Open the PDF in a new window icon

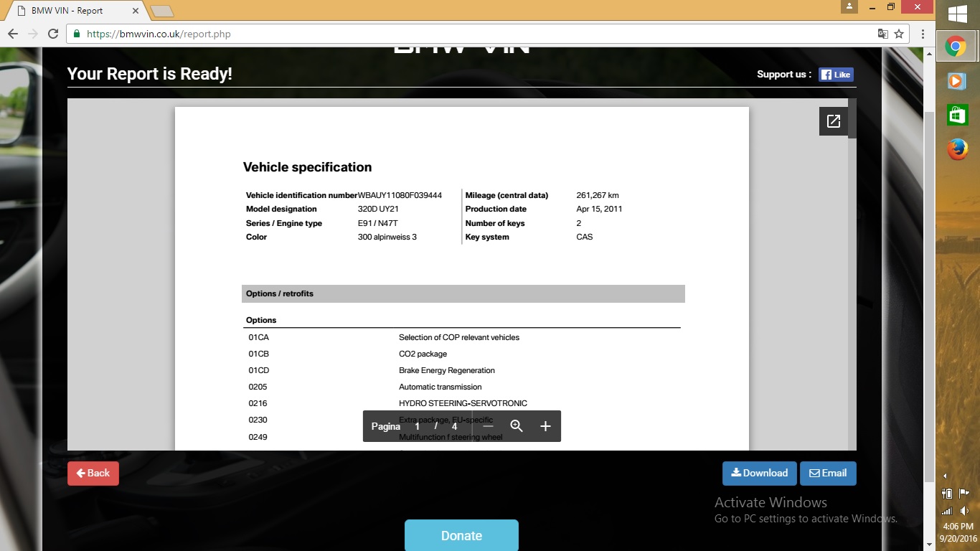click(x=834, y=121)
